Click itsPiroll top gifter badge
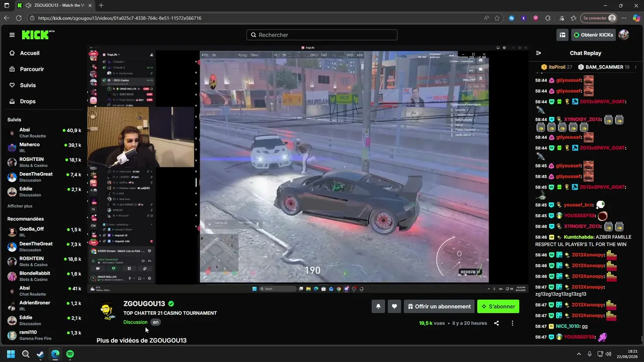Screen dimensions: 644x362 (x=556, y=67)
